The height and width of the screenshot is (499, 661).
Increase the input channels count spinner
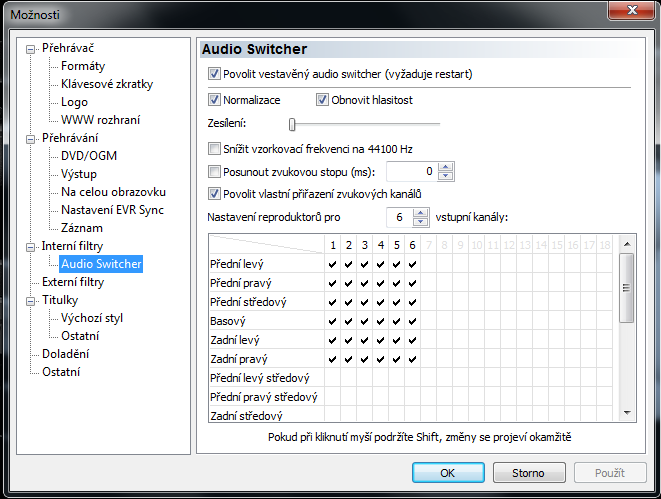421,213
